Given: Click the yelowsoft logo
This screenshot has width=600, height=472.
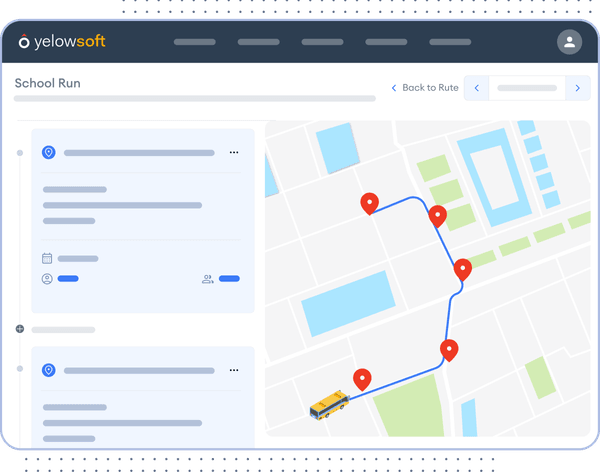Looking at the screenshot, I should pyautogui.click(x=62, y=41).
